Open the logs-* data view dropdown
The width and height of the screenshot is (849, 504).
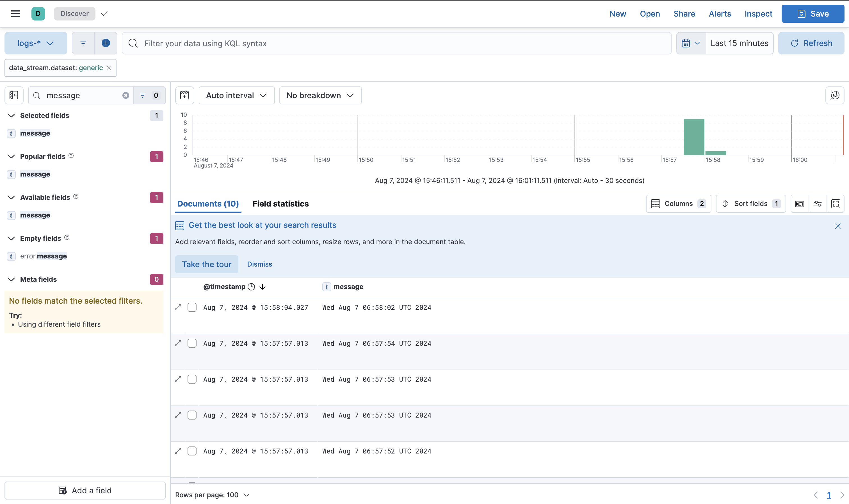tap(36, 43)
